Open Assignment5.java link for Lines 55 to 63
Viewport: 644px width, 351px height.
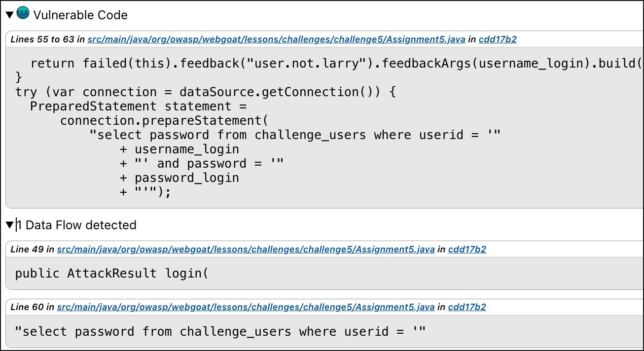(x=276, y=39)
